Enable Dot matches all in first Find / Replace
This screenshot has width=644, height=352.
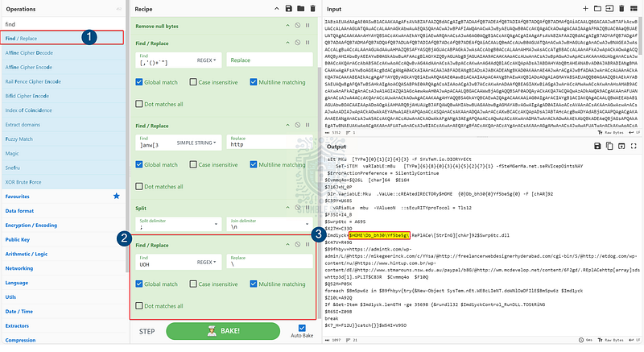pos(139,104)
